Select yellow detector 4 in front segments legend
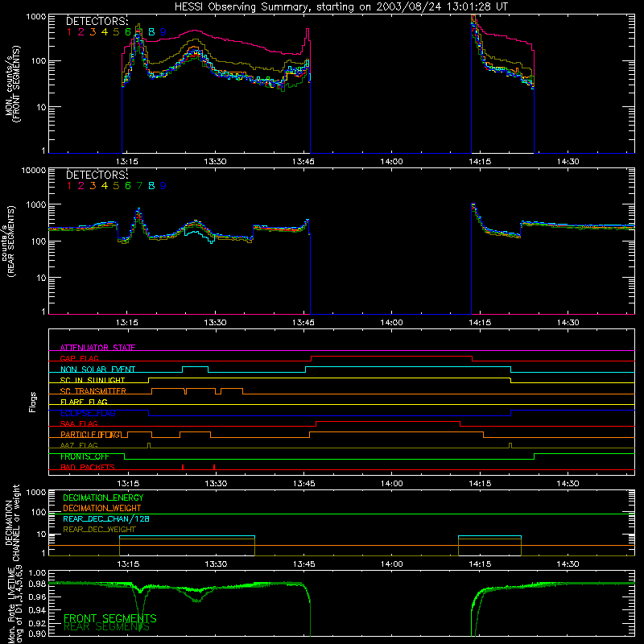Image resolution: width=644 pixels, height=644 pixels. click(105, 32)
